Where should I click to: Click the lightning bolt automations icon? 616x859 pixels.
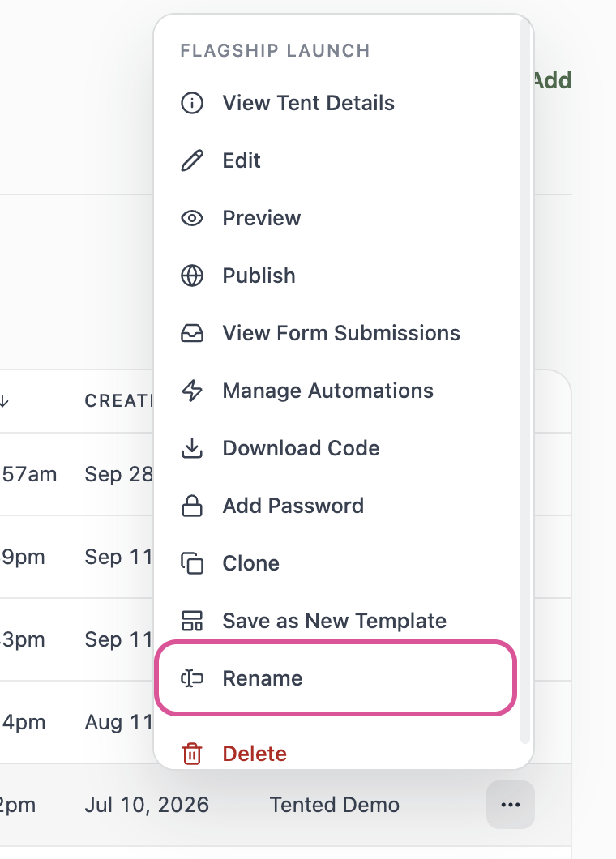pyautogui.click(x=192, y=391)
